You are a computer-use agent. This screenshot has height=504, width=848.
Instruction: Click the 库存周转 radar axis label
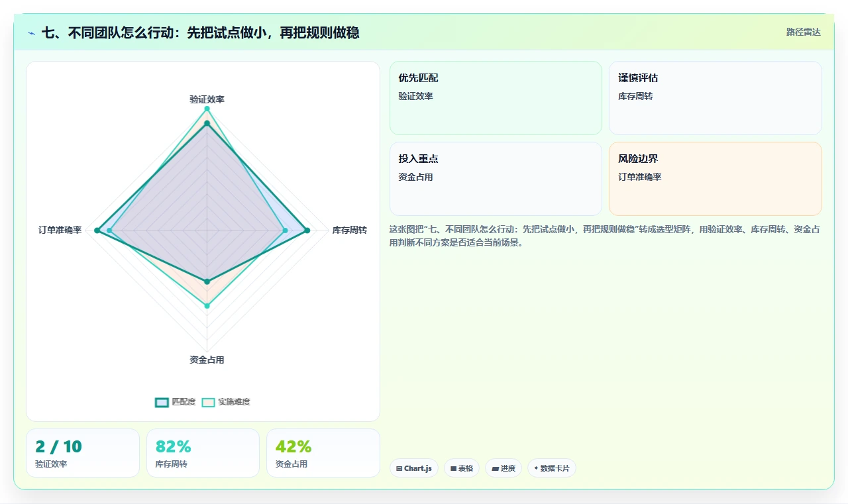[350, 230]
